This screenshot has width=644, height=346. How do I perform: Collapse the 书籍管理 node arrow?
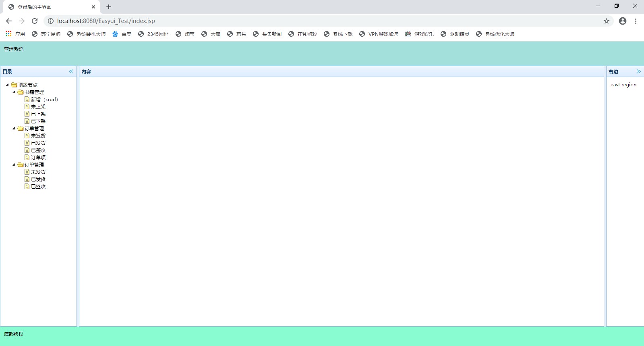coord(14,92)
